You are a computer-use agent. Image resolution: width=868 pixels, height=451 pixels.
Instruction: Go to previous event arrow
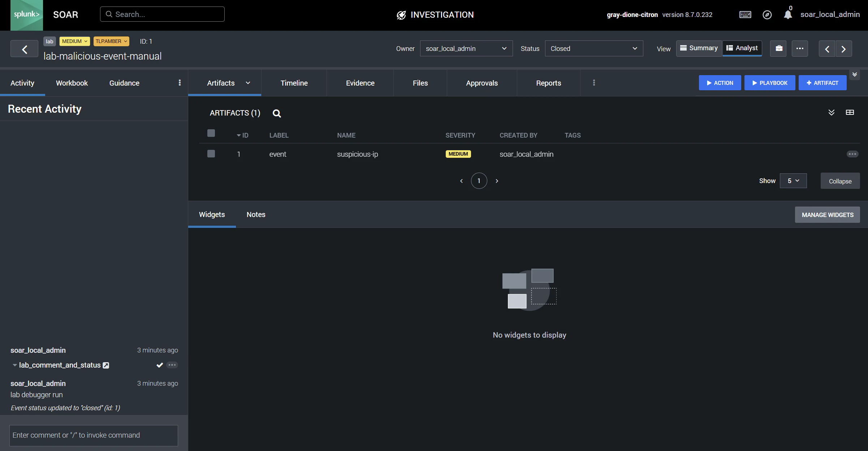point(827,49)
